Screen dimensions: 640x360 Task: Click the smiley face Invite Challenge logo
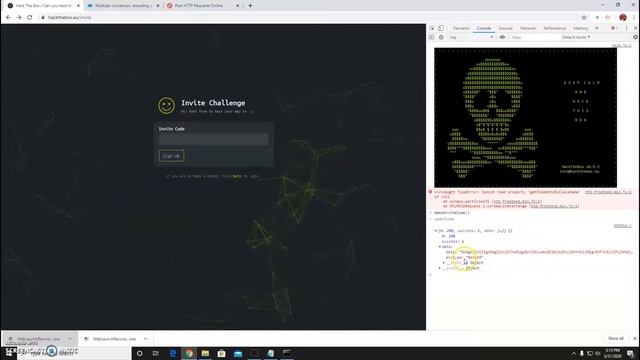pos(166,106)
